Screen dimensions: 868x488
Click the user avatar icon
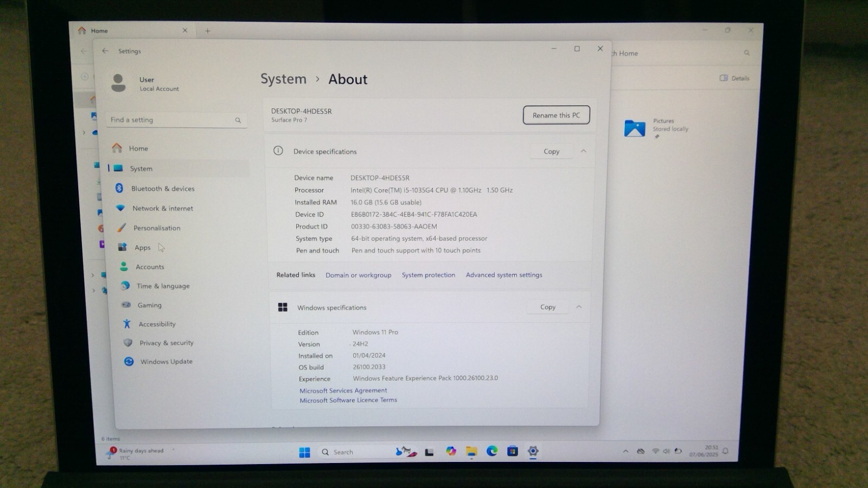[x=118, y=83]
